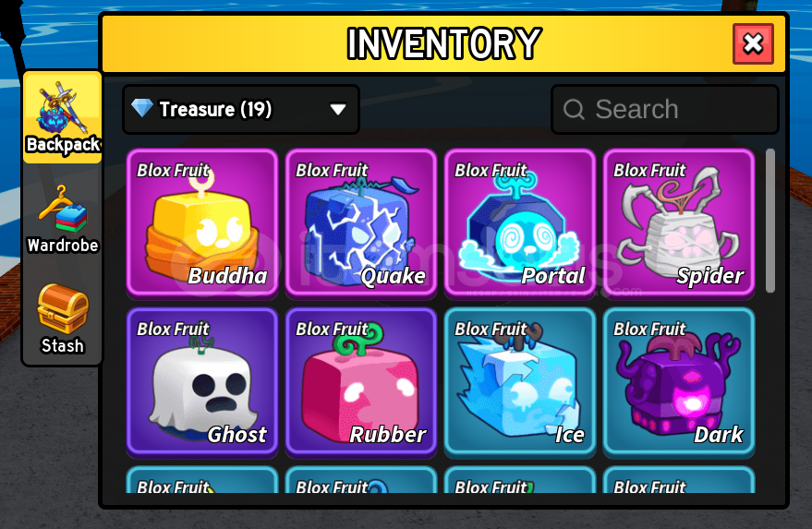Image resolution: width=812 pixels, height=529 pixels.
Task: Click the blue diamond Treasure icon
Action: (x=142, y=108)
